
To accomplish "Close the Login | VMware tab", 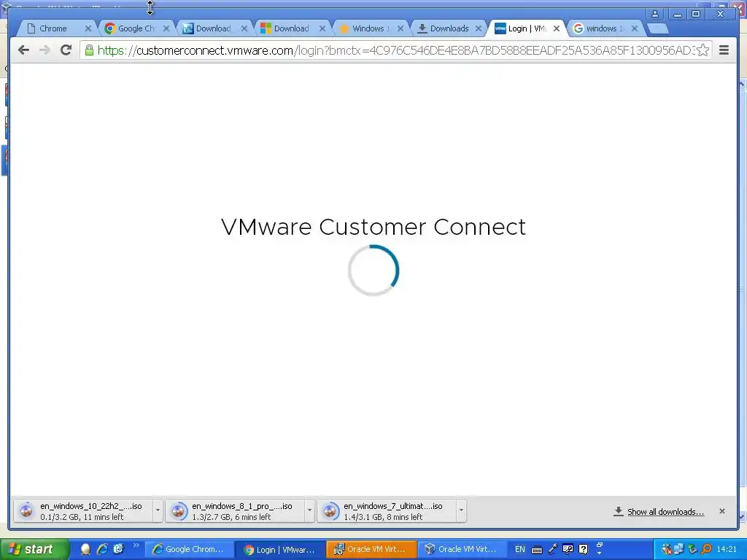I will click(556, 28).
